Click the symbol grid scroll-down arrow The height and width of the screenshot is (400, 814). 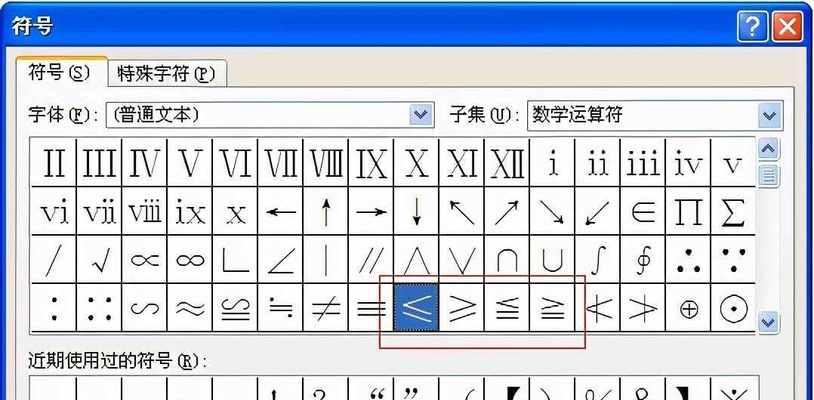(768, 322)
